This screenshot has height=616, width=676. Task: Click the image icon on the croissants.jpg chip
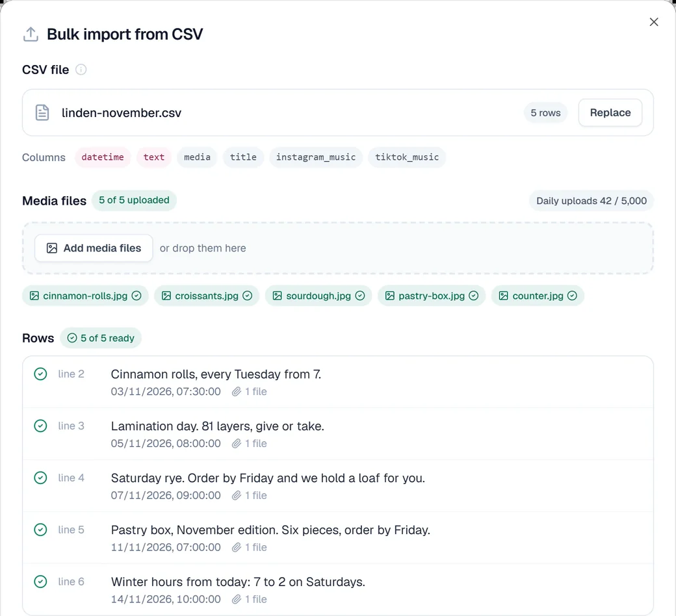coord(166,296)
